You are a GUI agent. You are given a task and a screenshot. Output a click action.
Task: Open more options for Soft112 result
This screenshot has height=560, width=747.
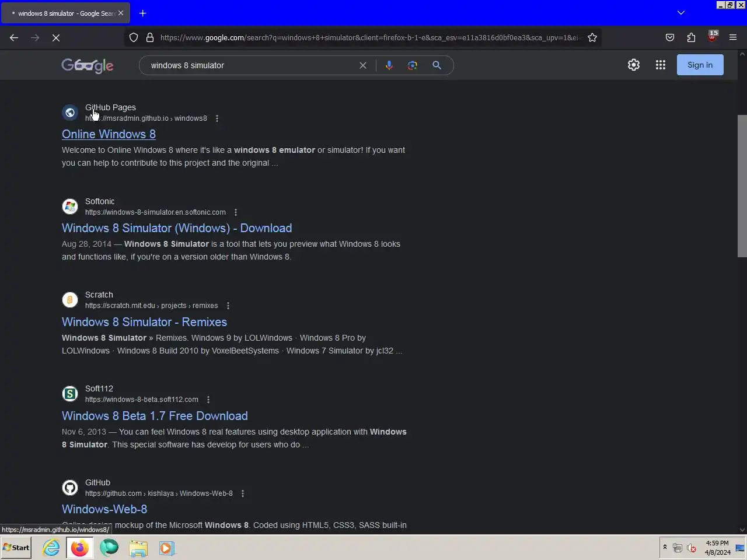coord(208,400)
